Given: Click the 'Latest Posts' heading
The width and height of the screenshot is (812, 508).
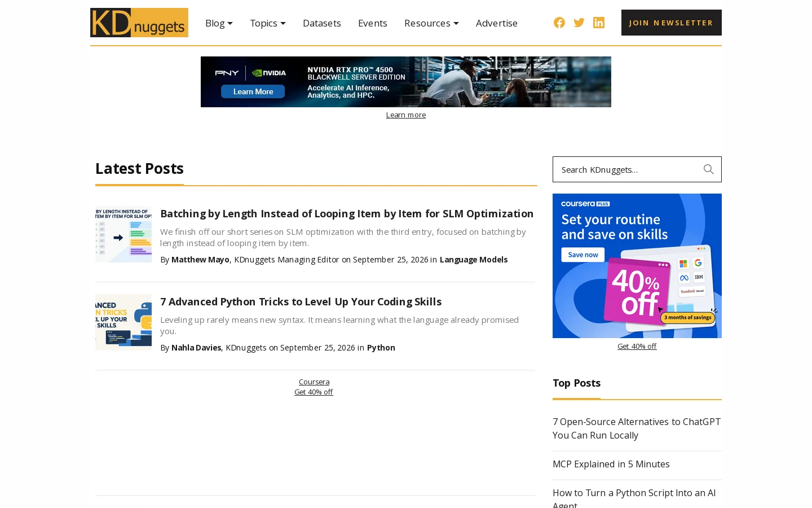Looking at the screenshot, I should coord(139,168).
